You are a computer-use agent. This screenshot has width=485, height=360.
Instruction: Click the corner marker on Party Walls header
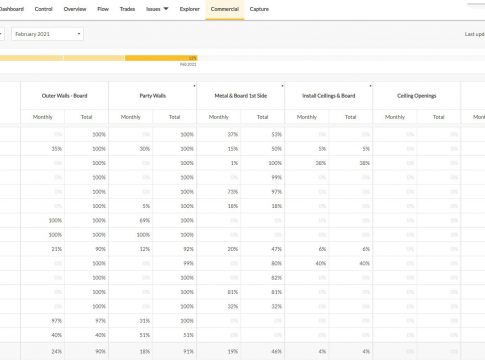194,86
